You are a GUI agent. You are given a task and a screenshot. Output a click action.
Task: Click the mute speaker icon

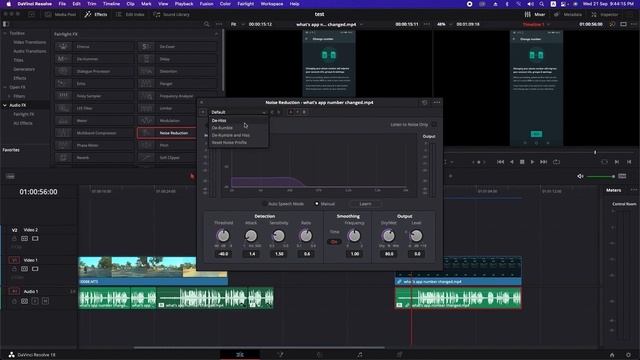580,176
